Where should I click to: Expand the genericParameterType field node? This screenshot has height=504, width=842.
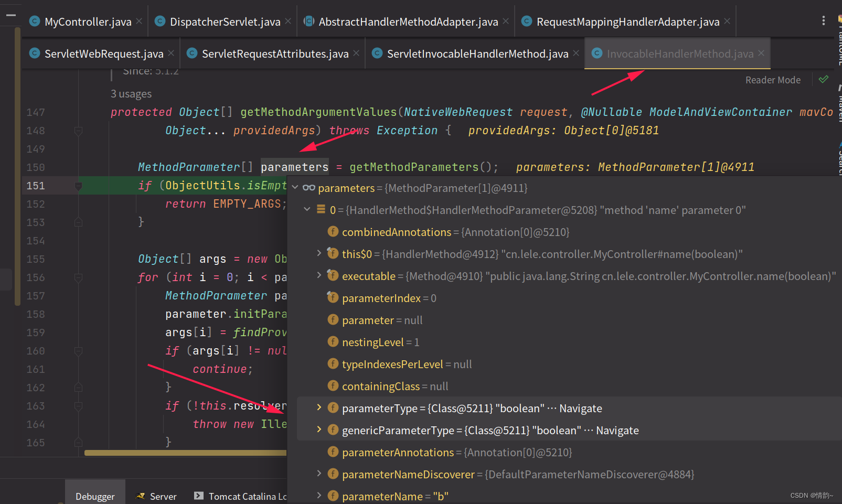pos(319,430)
